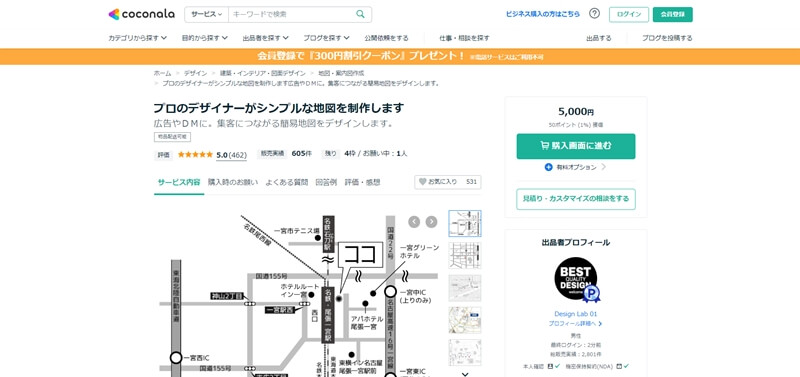Open プロフィール詳細へ link

click(x=576, y=323)
